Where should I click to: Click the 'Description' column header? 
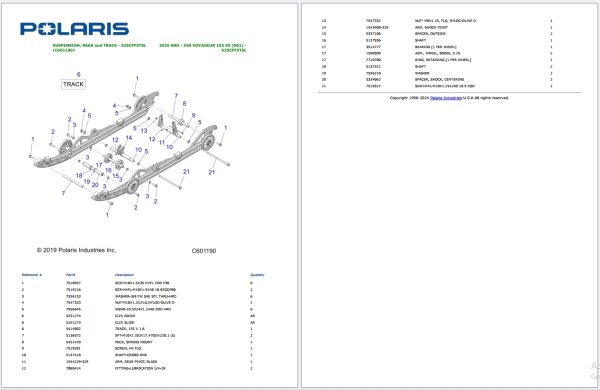pos(124,275)
